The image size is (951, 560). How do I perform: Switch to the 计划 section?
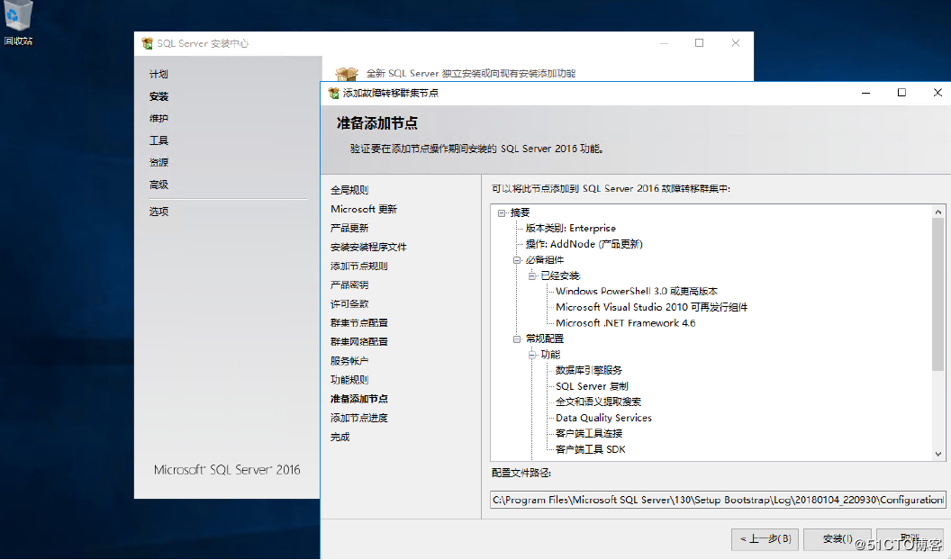[x=159, y=74]
